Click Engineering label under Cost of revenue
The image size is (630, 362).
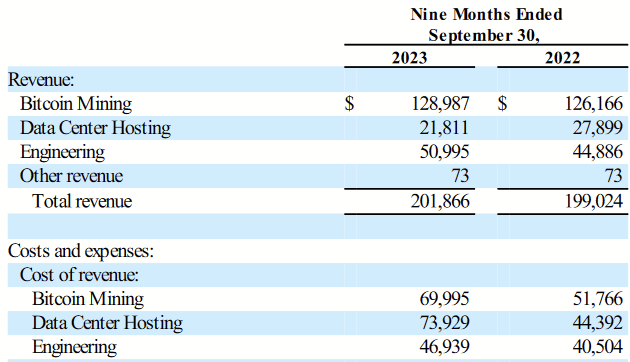74,347
